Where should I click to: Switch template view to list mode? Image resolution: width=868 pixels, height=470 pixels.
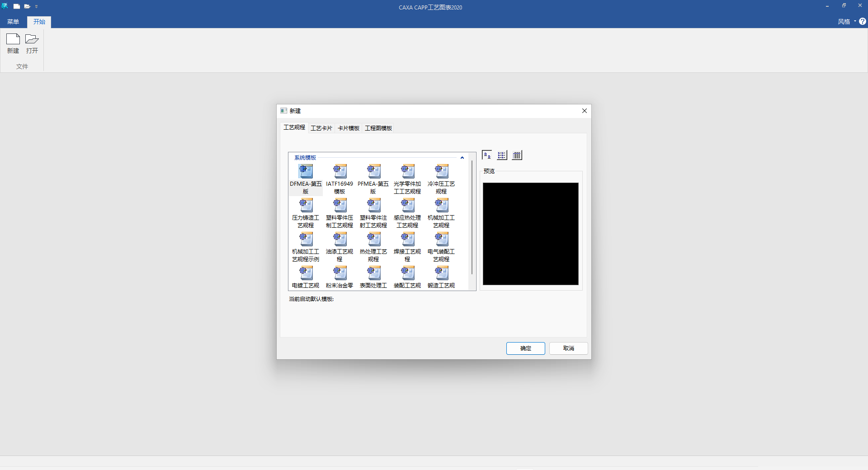coord(502,155)
